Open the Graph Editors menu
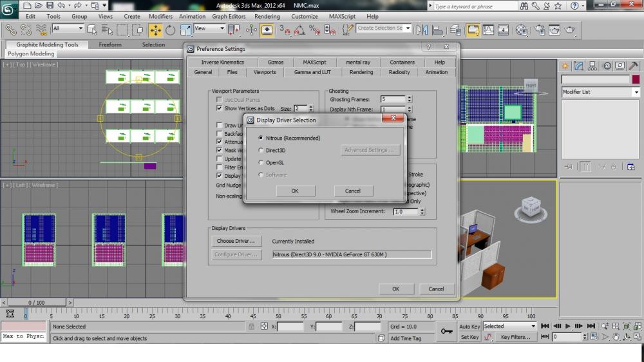 pyautogui.click(x=229, y=17)
